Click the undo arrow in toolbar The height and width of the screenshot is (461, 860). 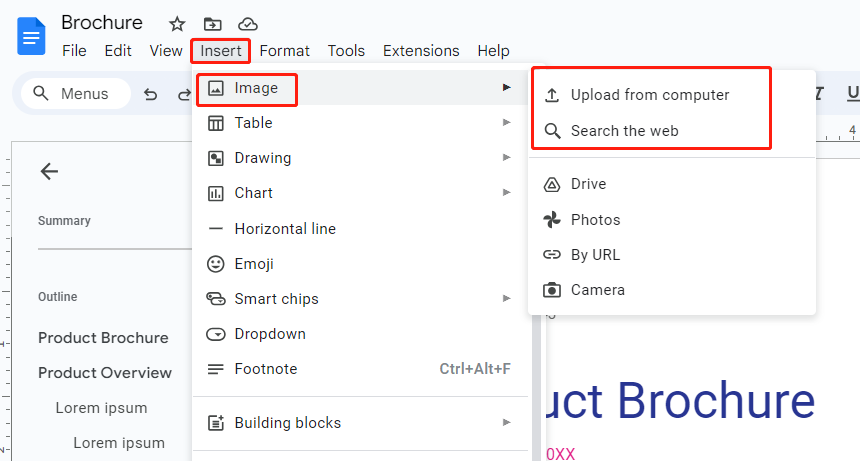[x=150, y=94]
